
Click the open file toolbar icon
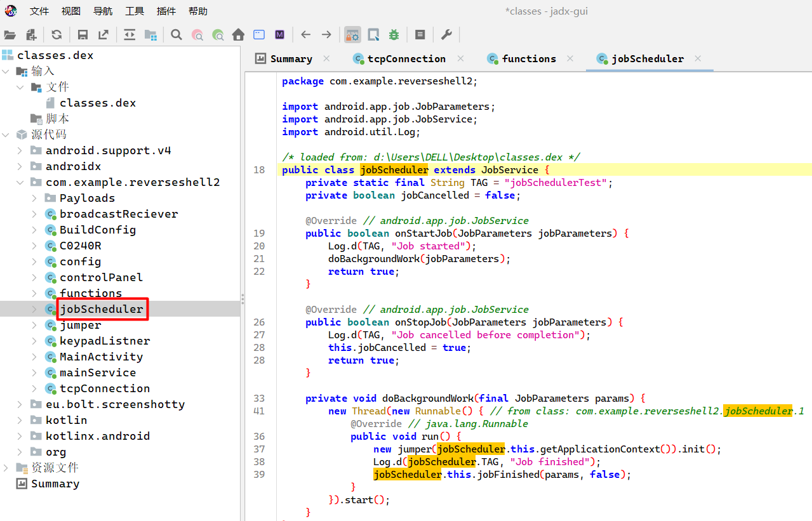pyautogui.click(x=10, y=35)
